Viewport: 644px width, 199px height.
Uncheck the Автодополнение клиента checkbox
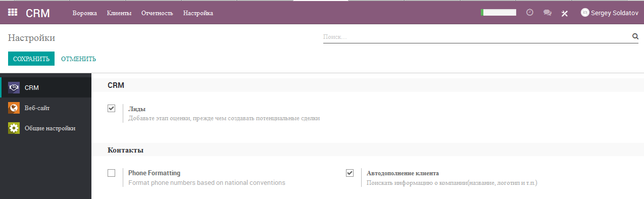click(x=350, y=173)
